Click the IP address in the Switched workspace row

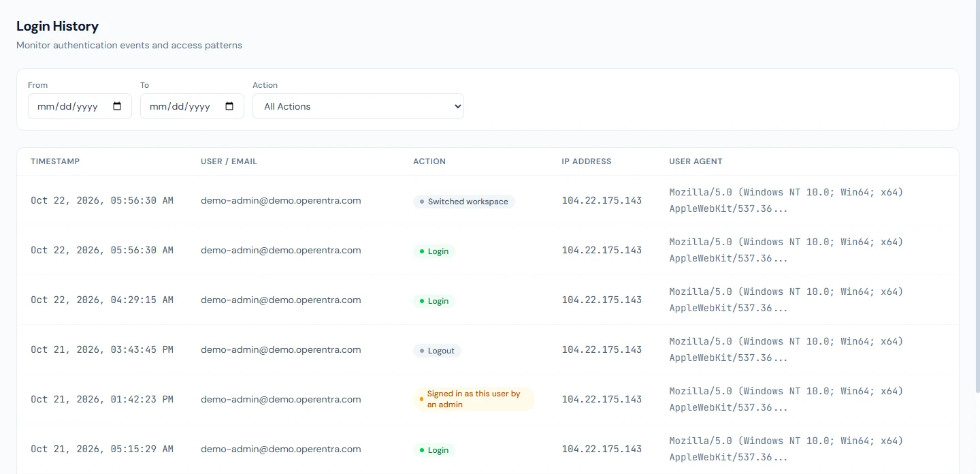(x=602, y=200)
